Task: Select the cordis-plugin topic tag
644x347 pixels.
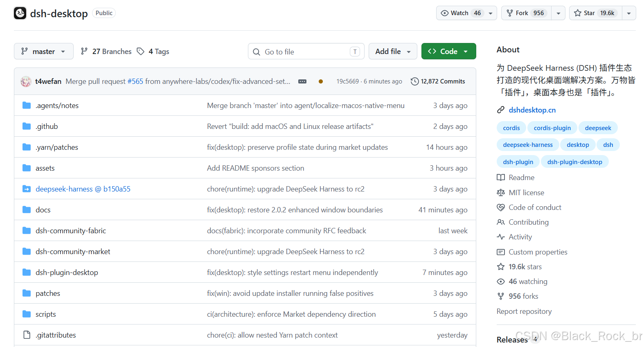Action: (552, 128)
